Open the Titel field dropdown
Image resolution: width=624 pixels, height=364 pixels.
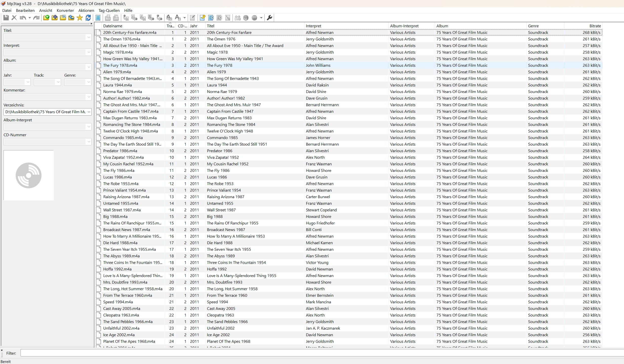coord(89,37)
